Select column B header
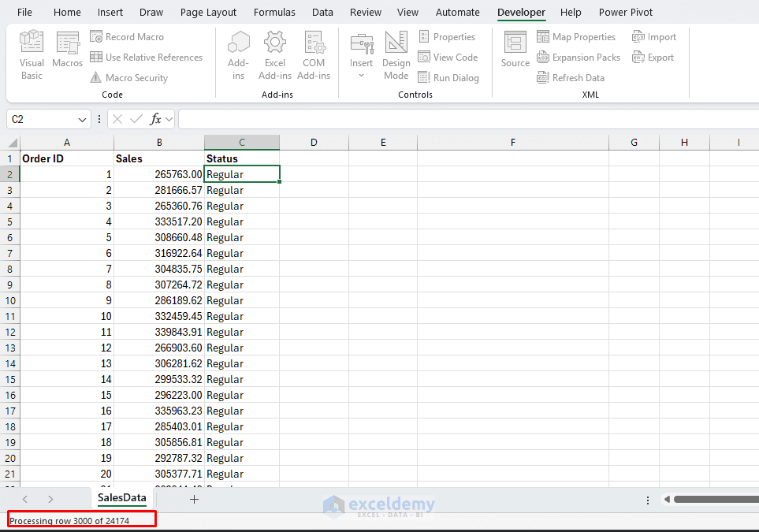 tap(159, 143)
